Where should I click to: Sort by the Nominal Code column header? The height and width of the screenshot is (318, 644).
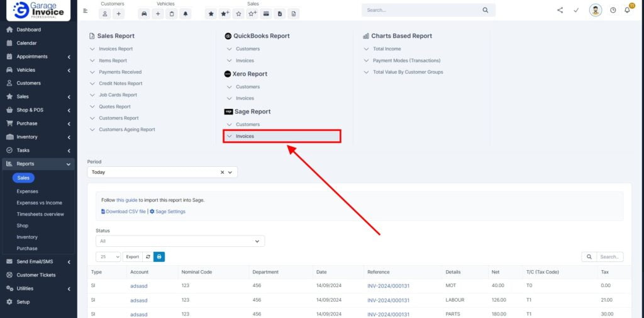(197, 272)
